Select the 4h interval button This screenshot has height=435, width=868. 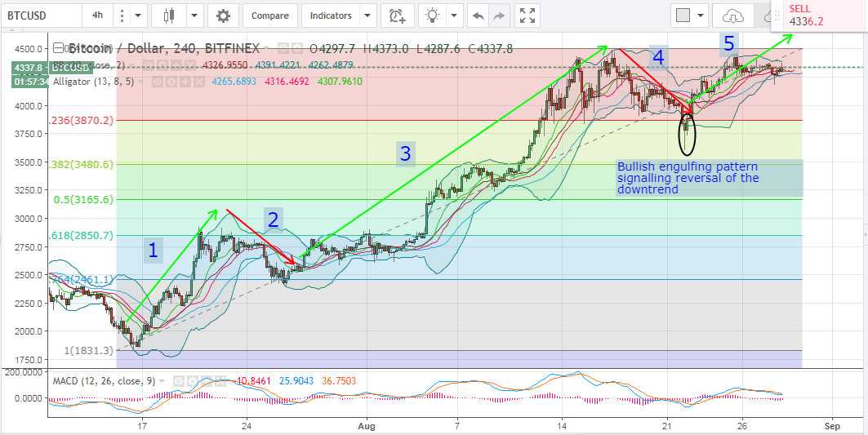(x=97, y=16)
